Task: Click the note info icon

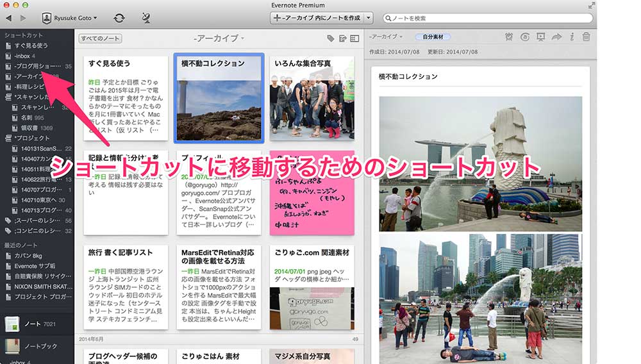Action: point(572,37)
